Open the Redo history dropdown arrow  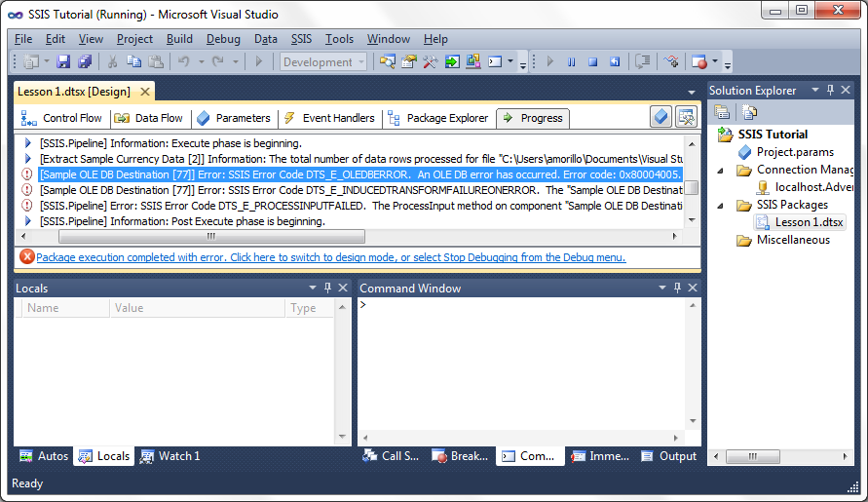click(x=236, y=61)
